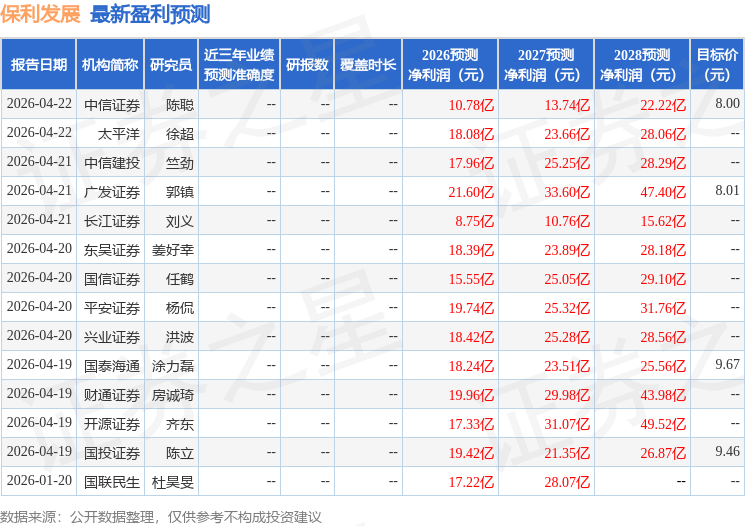
Task: Select analyst name 杨侃
Action: 180,308
